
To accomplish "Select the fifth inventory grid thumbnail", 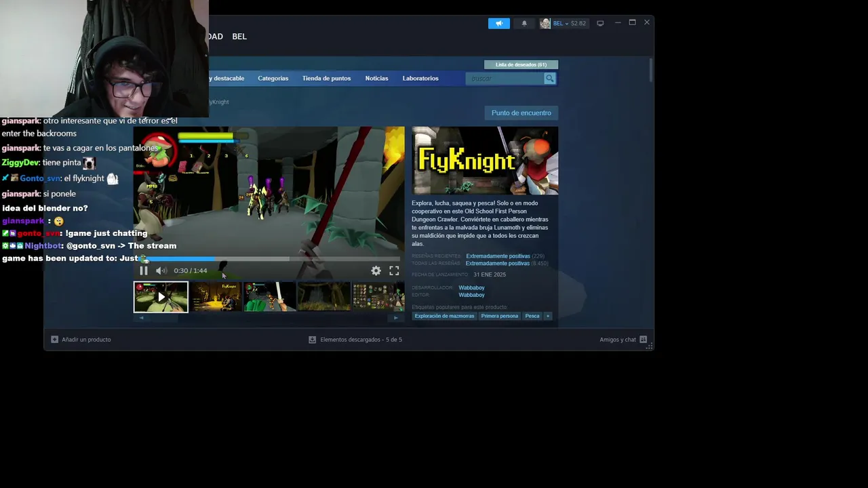I will click(378, 297).
